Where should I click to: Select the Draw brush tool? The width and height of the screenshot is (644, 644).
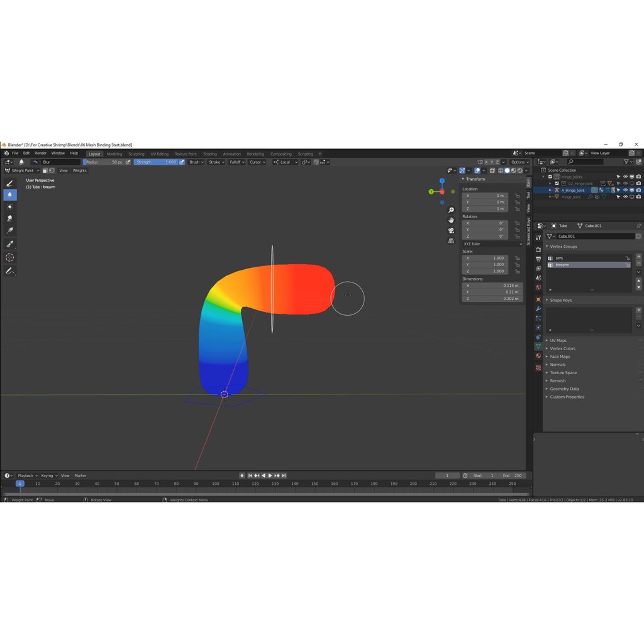(9, 183)
